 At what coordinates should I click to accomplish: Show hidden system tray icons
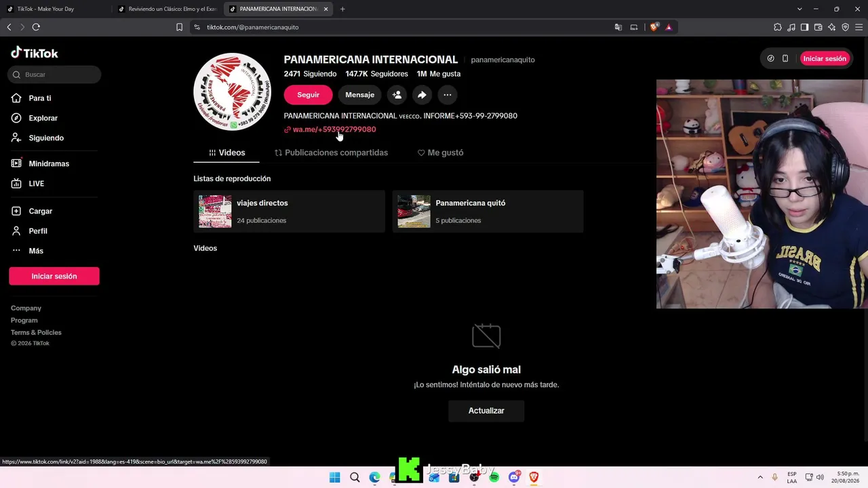pos(760,478)
